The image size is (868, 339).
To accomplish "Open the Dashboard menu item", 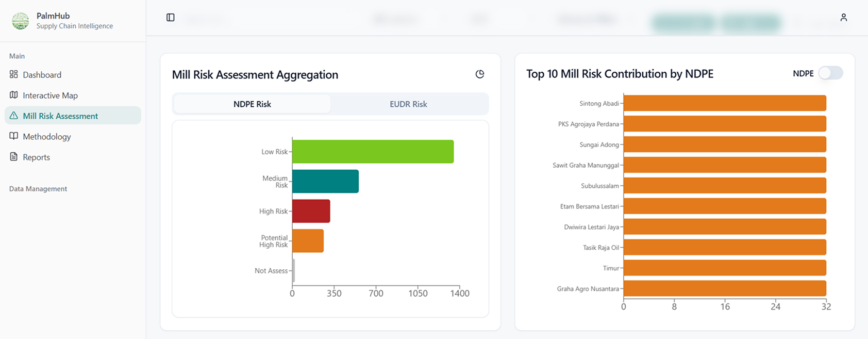I will [x=42, y=75].
